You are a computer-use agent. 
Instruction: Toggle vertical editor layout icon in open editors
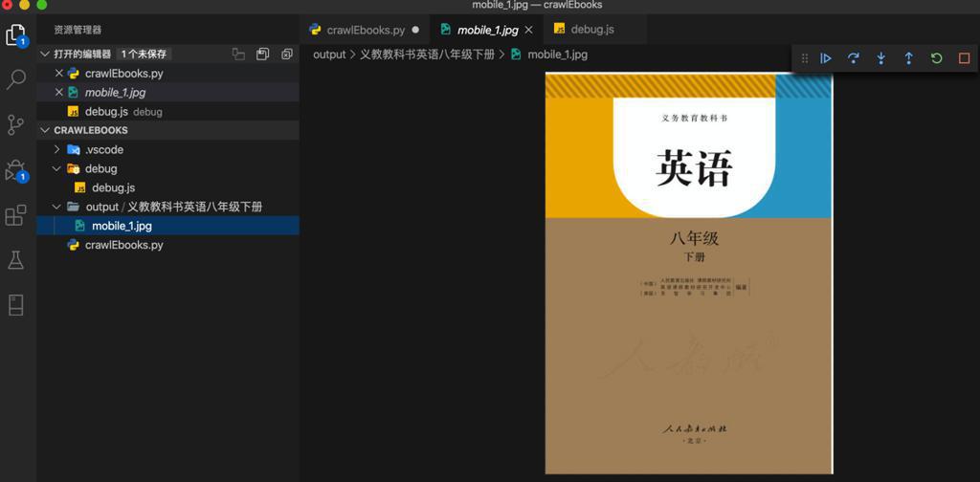tap(238, 55)
